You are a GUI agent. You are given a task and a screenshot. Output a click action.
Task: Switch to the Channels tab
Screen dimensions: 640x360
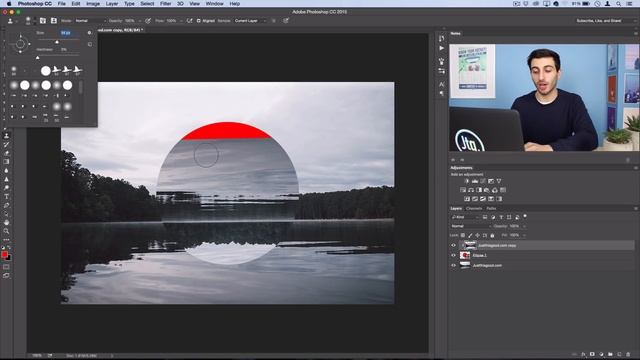coord(474,209)
